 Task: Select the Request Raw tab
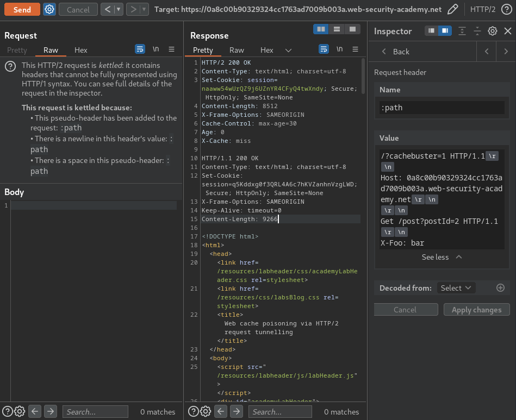click(x=51, y=50)
